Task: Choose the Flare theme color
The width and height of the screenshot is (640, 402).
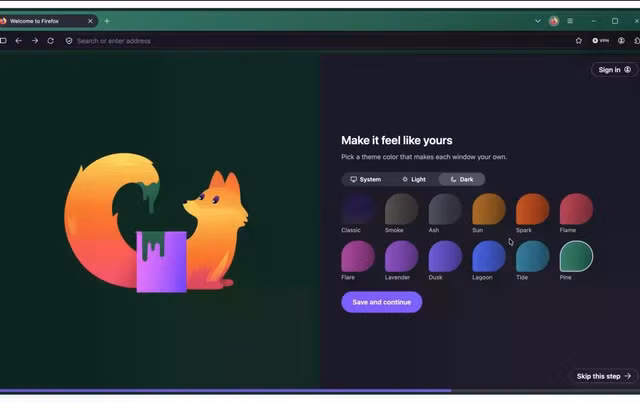Action: 358,256
